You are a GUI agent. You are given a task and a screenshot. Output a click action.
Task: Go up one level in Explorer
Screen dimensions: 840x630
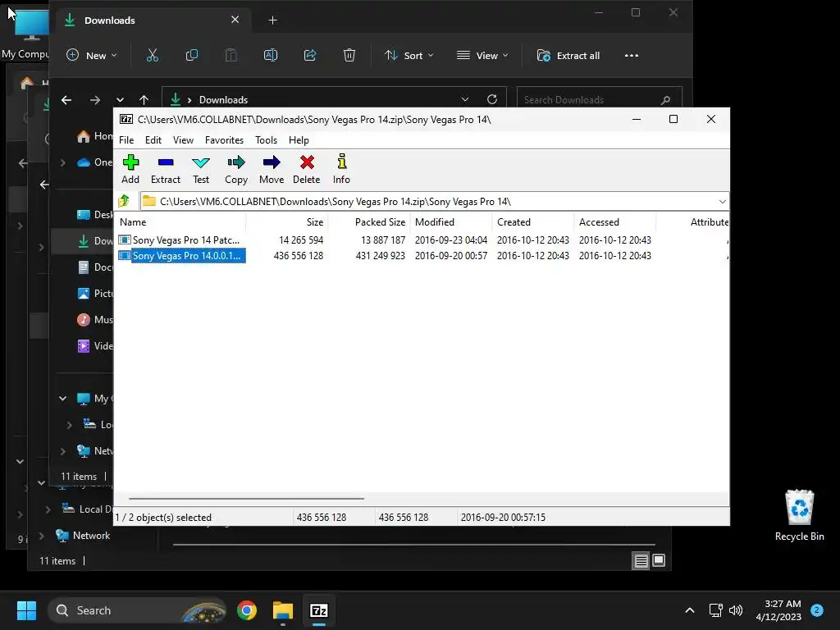(144, 99)
